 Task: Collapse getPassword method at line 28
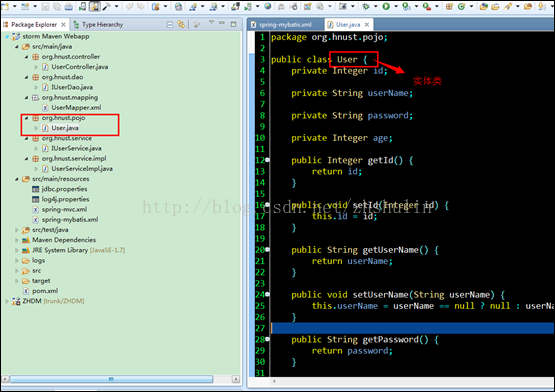coord(268,339)
